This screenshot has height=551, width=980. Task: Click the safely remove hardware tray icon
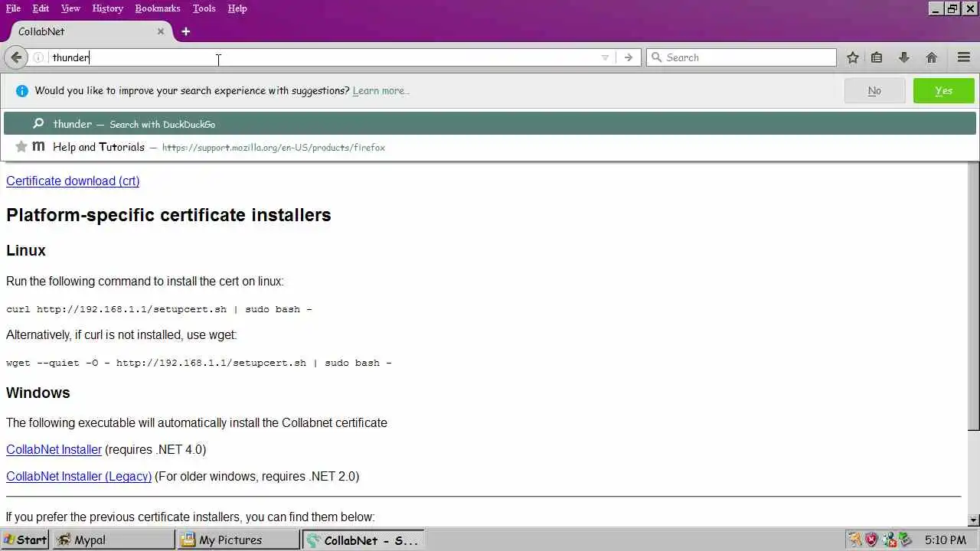[904, 540]
